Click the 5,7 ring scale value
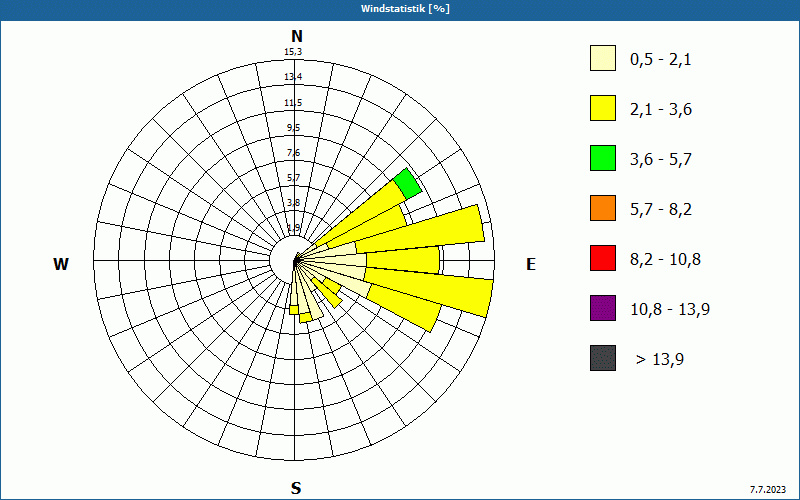800x500 pixels. tap(293, 178)
